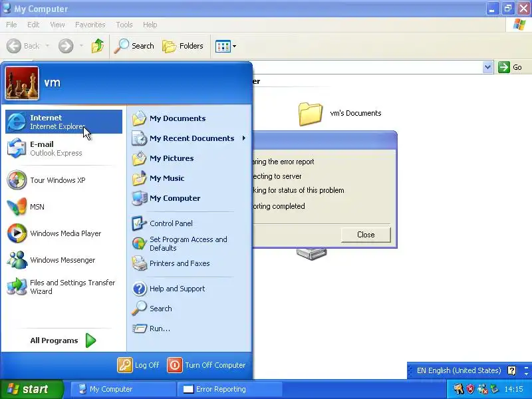The image size is (532, 399).
Task: Click the language bar minimize control
Action: pyautogui.click(x=527, y=368)
